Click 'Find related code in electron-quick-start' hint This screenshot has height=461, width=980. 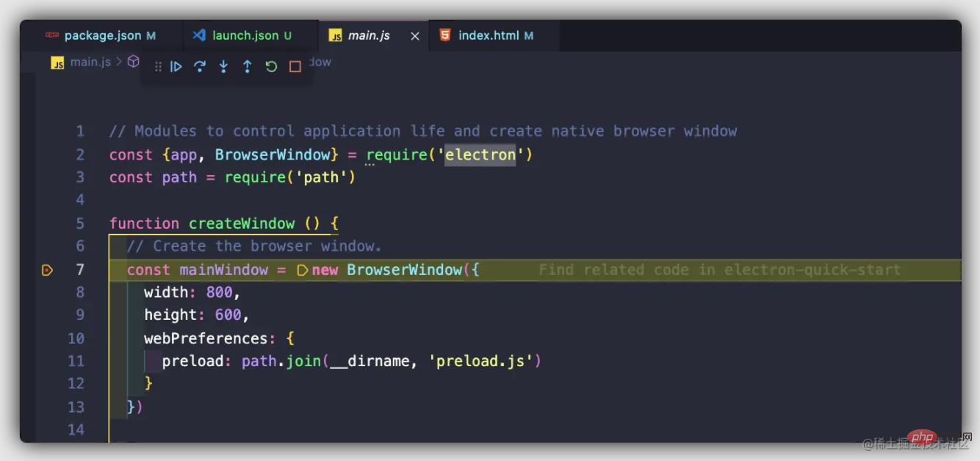coord(720,270)
